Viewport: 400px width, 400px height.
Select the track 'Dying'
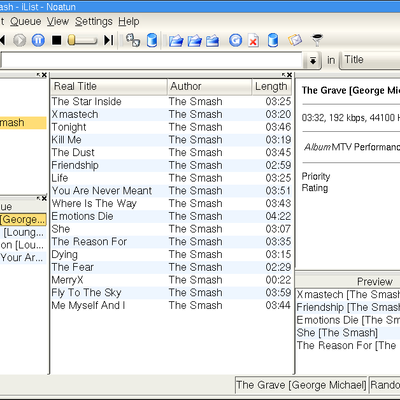click(171, 254)
